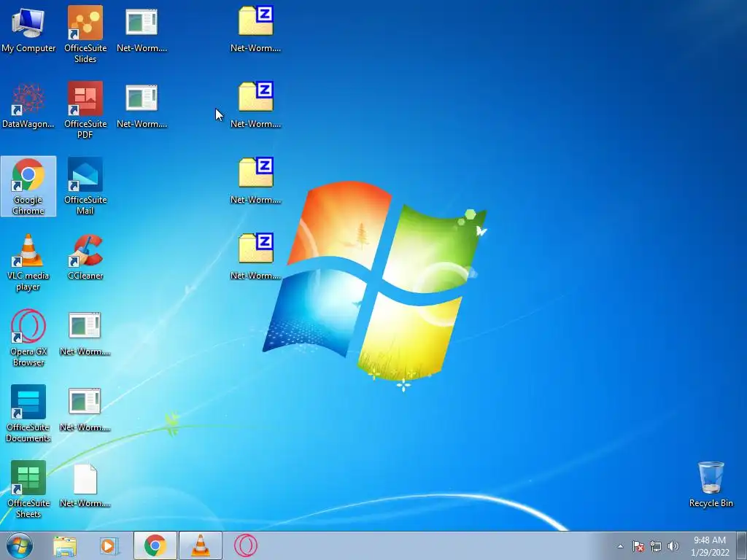Image resolution: width=747 pixels, height=560 pixels.
Task: Select blank Net-Worm file beside OfficeSuite Sheets
Action: click(85, 485)
